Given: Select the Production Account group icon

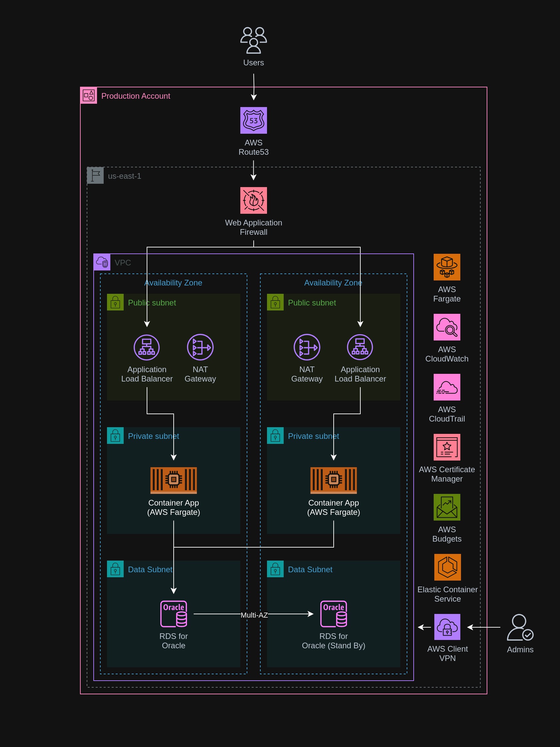Looking at the screenshot, I should (x=88, y=95).
